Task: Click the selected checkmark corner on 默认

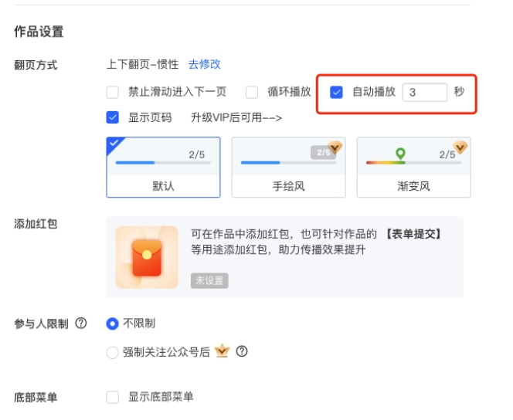Action: (x=114, y=144)
